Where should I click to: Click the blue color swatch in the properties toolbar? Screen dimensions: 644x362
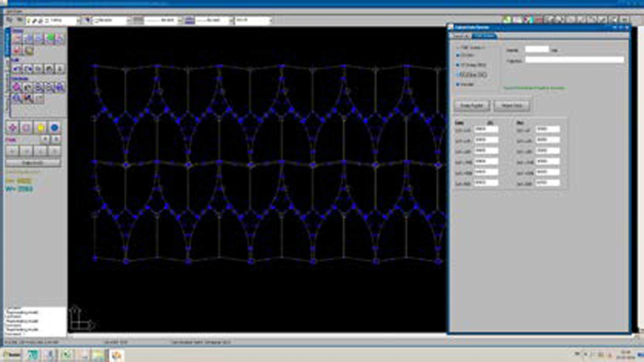point(87,20)
